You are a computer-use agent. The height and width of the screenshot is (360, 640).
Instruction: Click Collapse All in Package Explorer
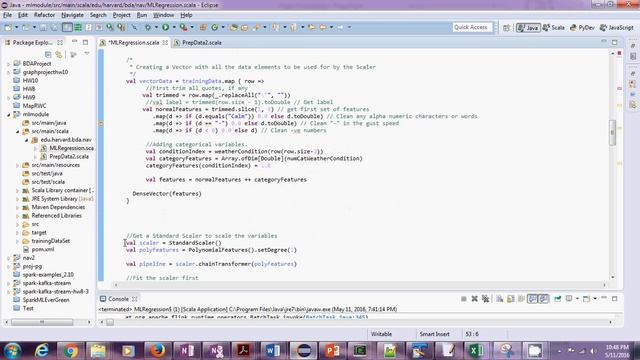pyautogui.click(x=48, y=54)
